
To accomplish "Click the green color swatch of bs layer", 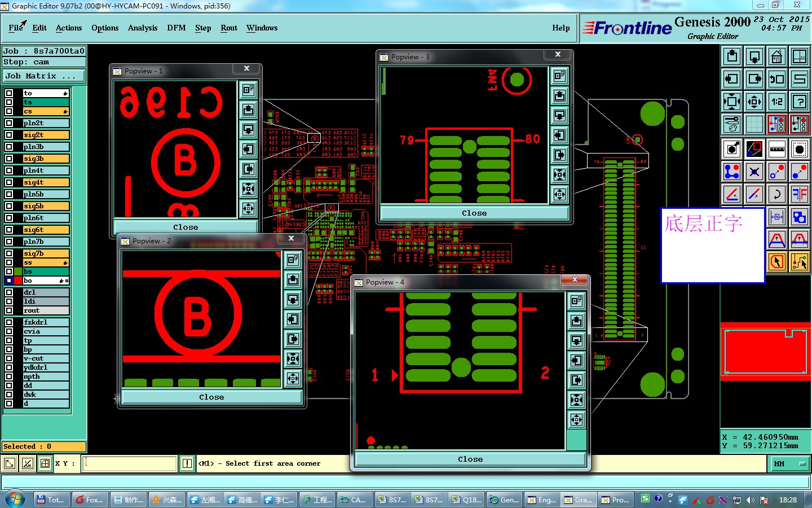I will pos(18,271).
